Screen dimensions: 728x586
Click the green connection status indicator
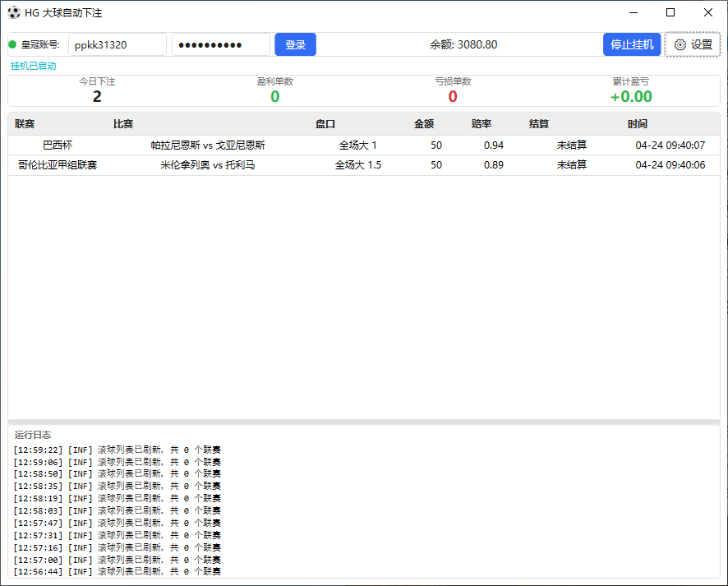12,45
